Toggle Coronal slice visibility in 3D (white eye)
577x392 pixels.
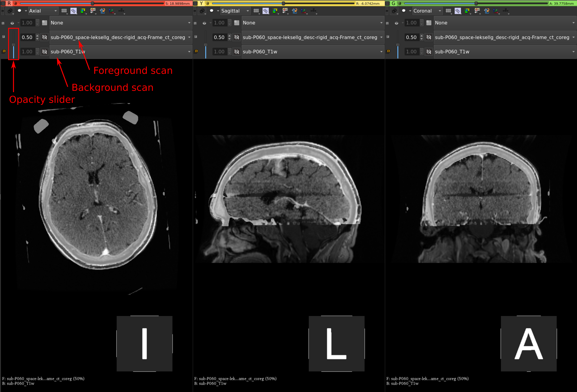click(x=404, y=11)
